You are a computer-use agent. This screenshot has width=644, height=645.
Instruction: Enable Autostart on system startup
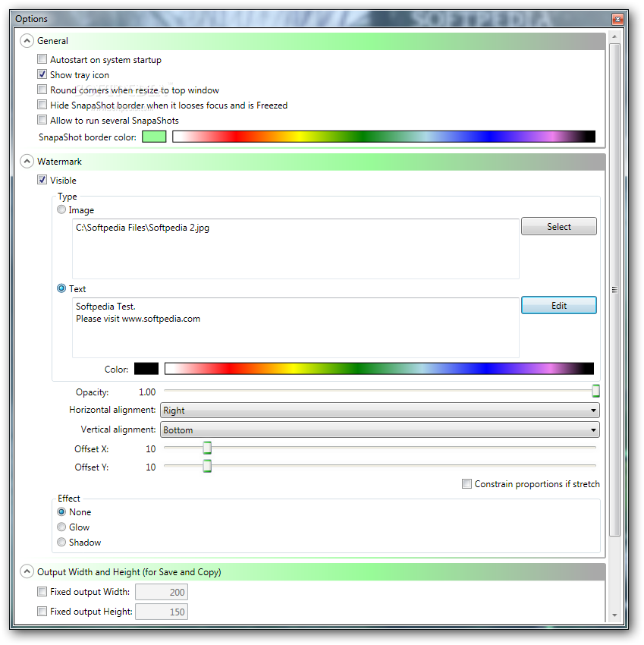tap(42, 59)
